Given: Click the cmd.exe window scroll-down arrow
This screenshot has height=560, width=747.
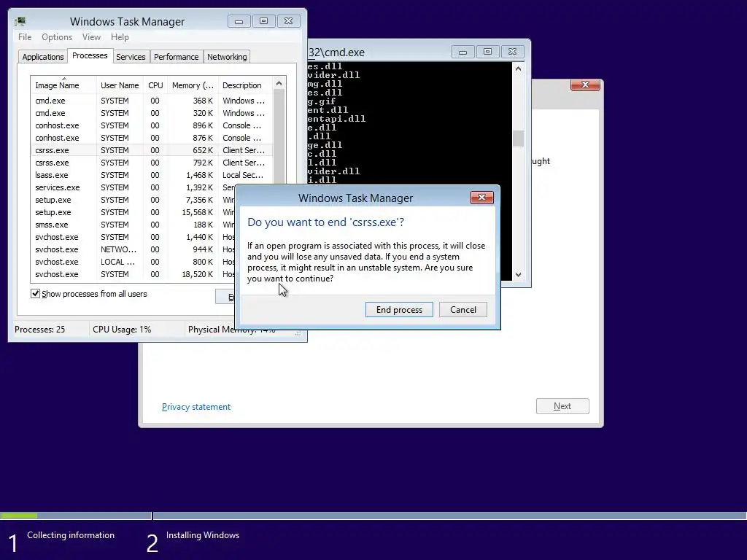Looking at the screenshot, I should [x=519, y=274].
